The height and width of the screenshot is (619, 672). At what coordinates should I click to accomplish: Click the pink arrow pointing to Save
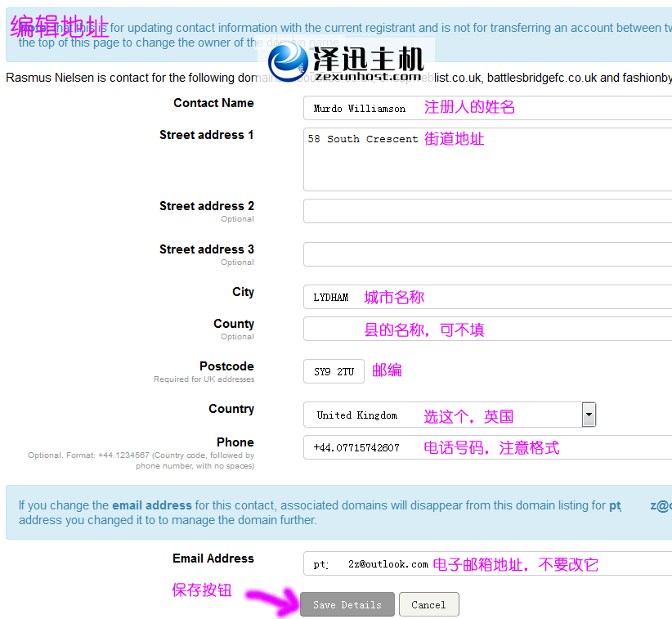click(x=272, y=603)
